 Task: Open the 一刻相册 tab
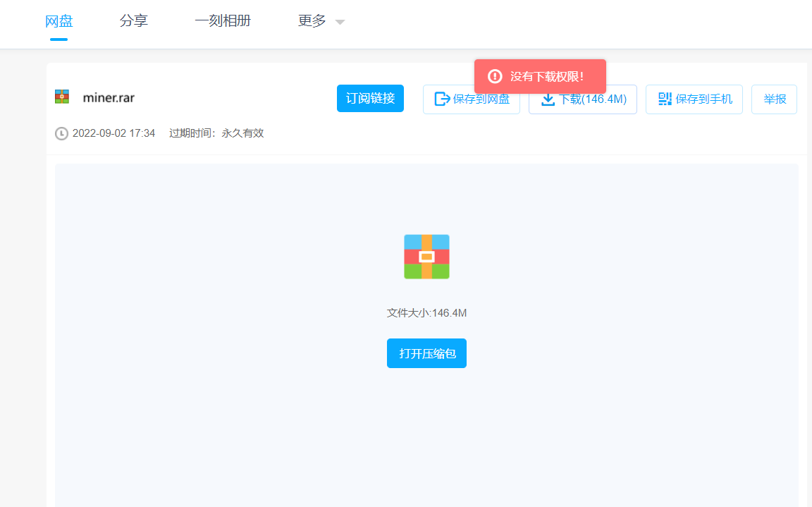click(x=223, y=20)
